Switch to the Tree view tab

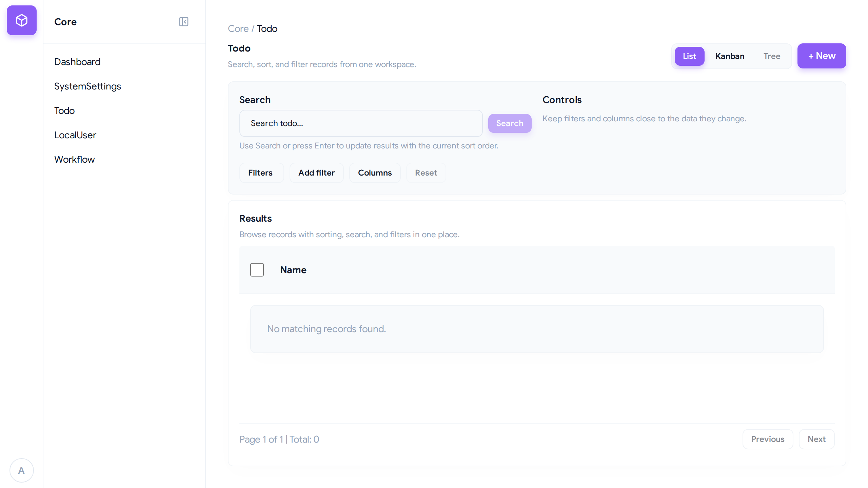(x=772, y=56)
